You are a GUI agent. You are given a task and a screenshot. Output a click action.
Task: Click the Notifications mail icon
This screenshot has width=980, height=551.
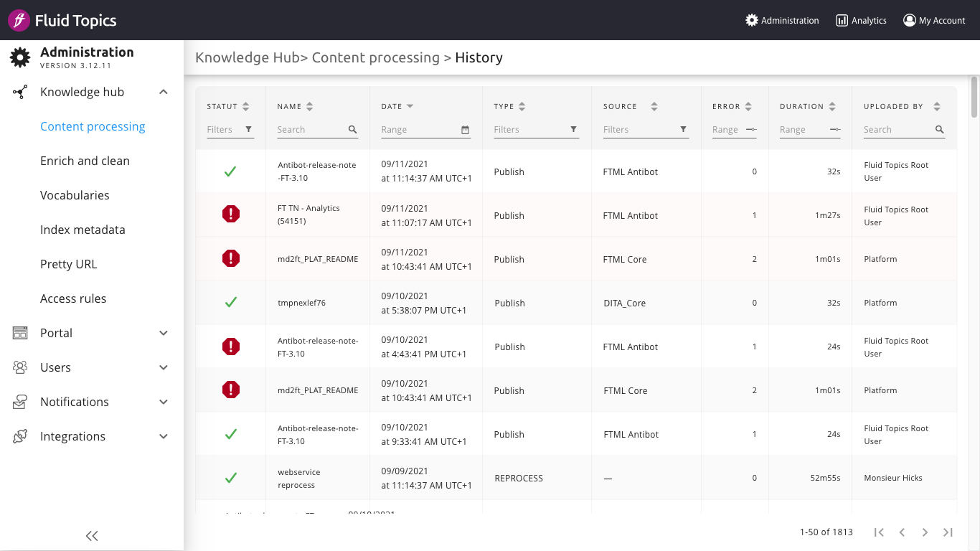[x=20, y=402]
